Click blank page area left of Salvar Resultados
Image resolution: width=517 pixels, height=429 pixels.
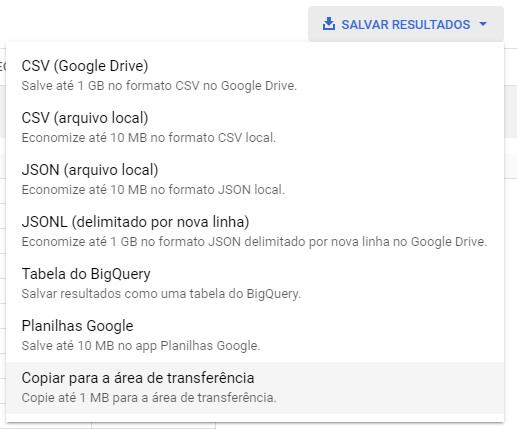click(x=153, y=20)
